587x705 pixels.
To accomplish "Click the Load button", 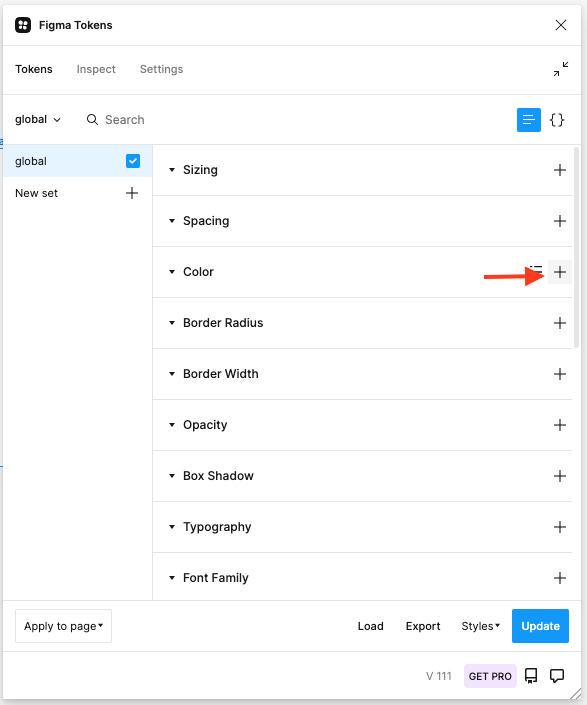I will pos(370,626).
